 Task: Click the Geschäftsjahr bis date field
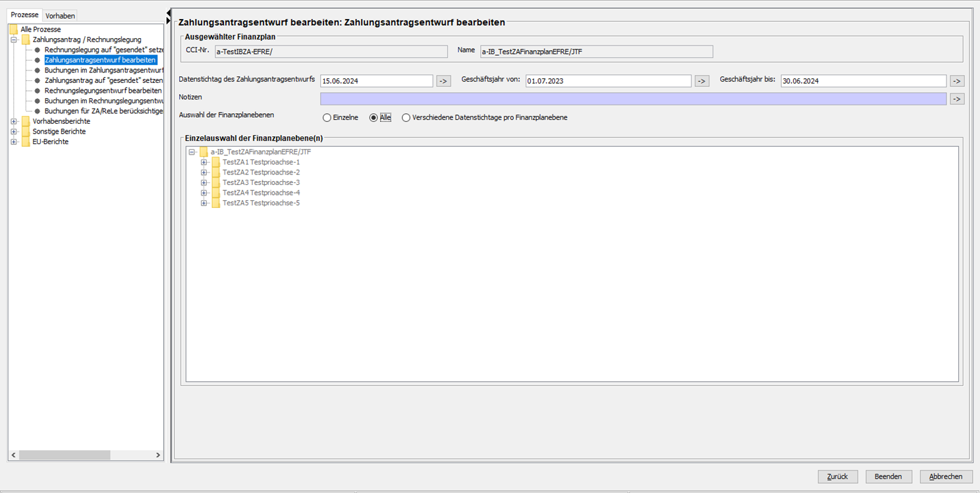pyautogui.click(x=863, y=81)
